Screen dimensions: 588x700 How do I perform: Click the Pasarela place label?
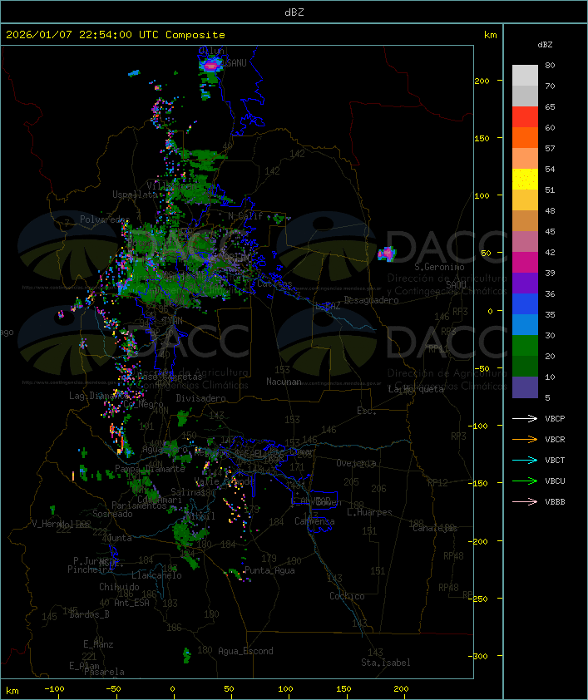(x=104, y=672)
